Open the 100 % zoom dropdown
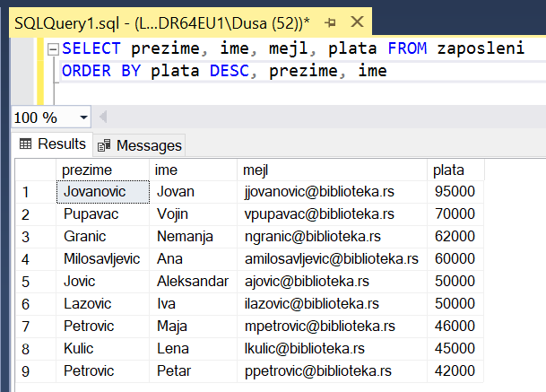 (84, 118)
